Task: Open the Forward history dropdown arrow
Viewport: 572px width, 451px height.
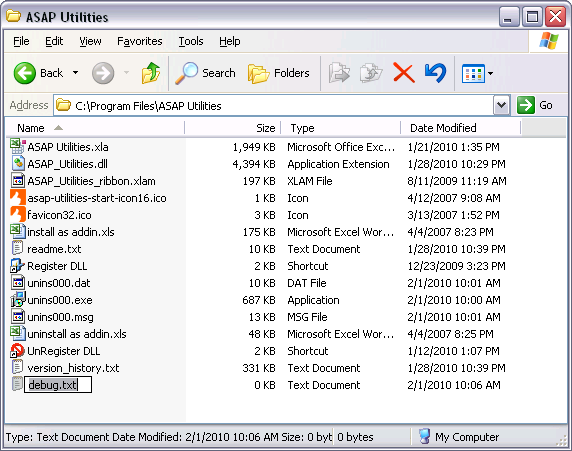Action: [x=126, y=73]
